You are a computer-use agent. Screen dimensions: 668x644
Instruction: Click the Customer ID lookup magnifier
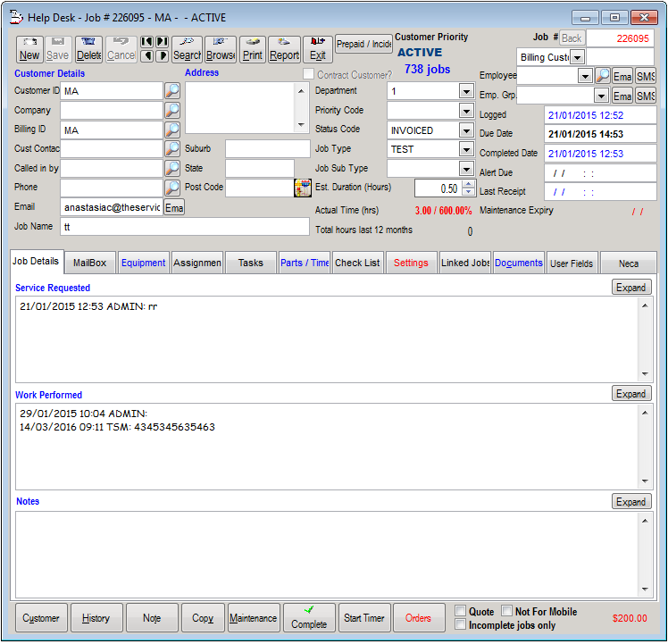172,91
